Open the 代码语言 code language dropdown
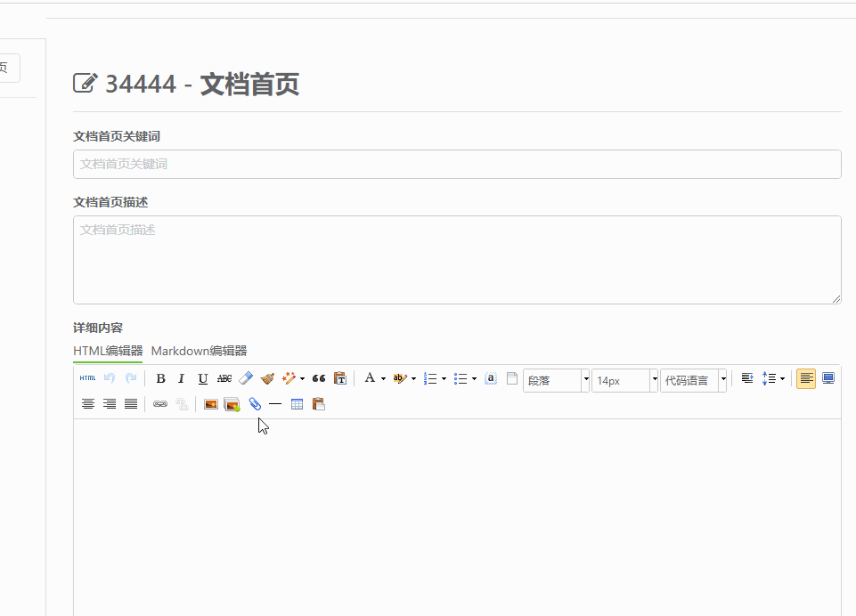This screenshot has height=616, width=856. click(693, 380)
